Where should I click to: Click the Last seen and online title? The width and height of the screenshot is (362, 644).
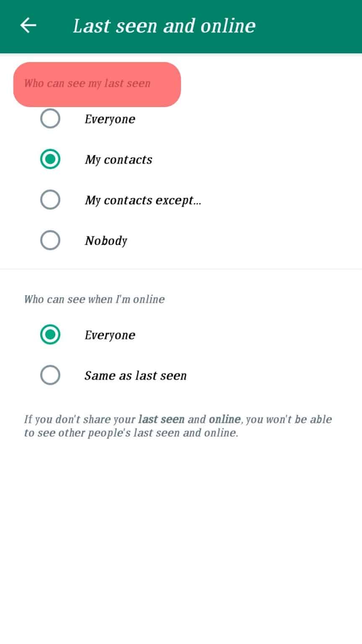(164, 26)
